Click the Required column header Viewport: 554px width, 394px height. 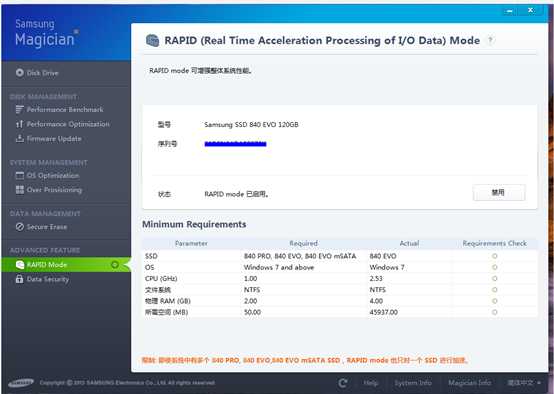(303, 243)
